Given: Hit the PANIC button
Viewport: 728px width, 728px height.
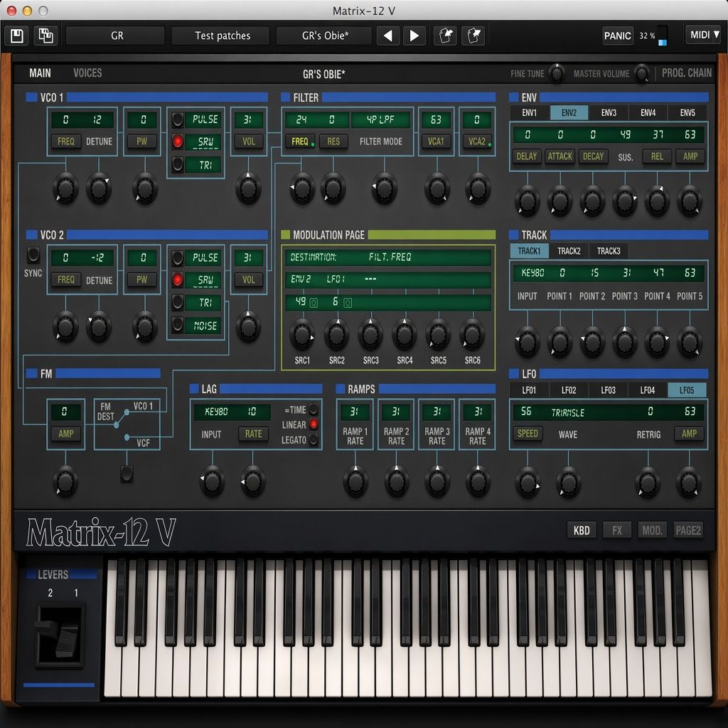Looking at the screenshot, I should point(617,36).
